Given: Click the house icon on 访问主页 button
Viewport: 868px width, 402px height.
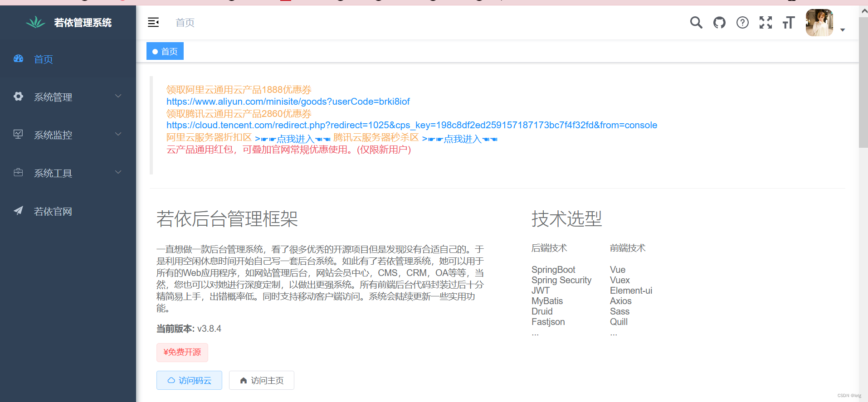Looking at the screenshot, I should (x=244, y=380).
